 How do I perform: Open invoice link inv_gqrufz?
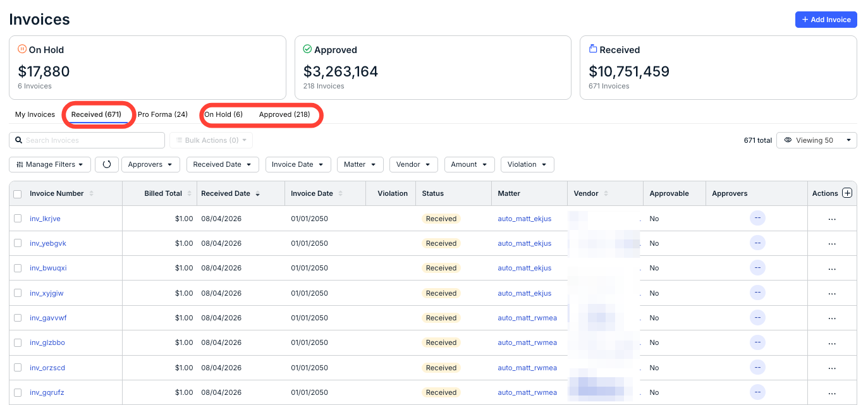click(47, 392)
